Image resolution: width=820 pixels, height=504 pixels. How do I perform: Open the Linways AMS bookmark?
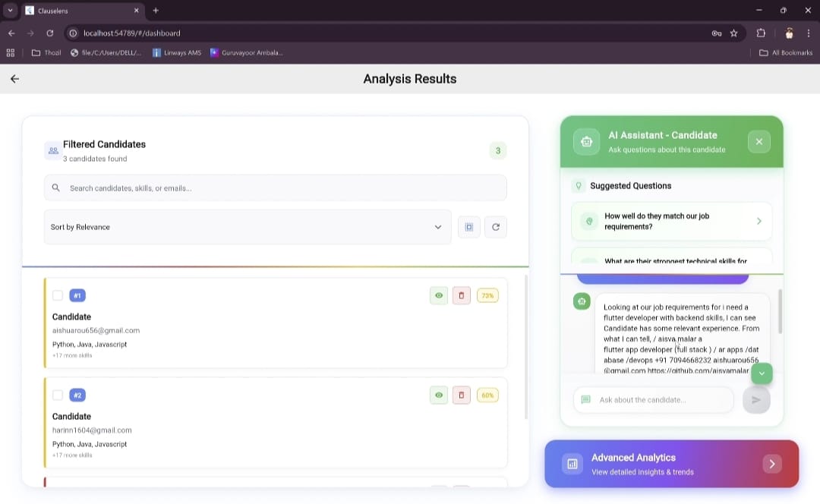click(x=177, y=53)
